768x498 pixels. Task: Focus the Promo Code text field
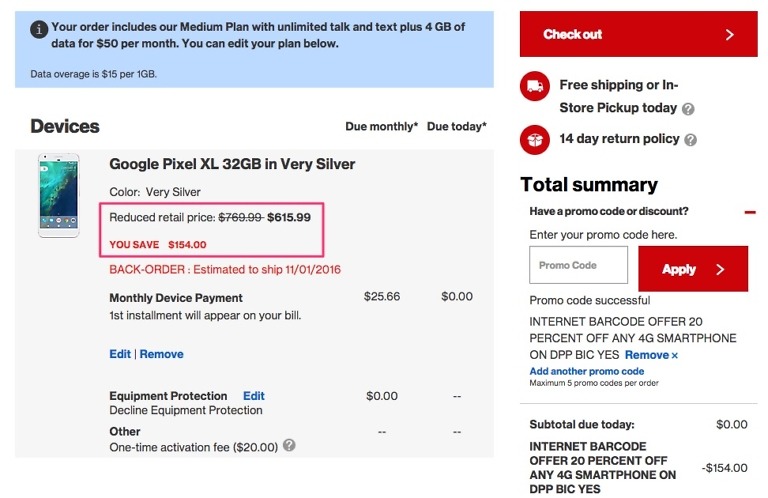(578, 266)
